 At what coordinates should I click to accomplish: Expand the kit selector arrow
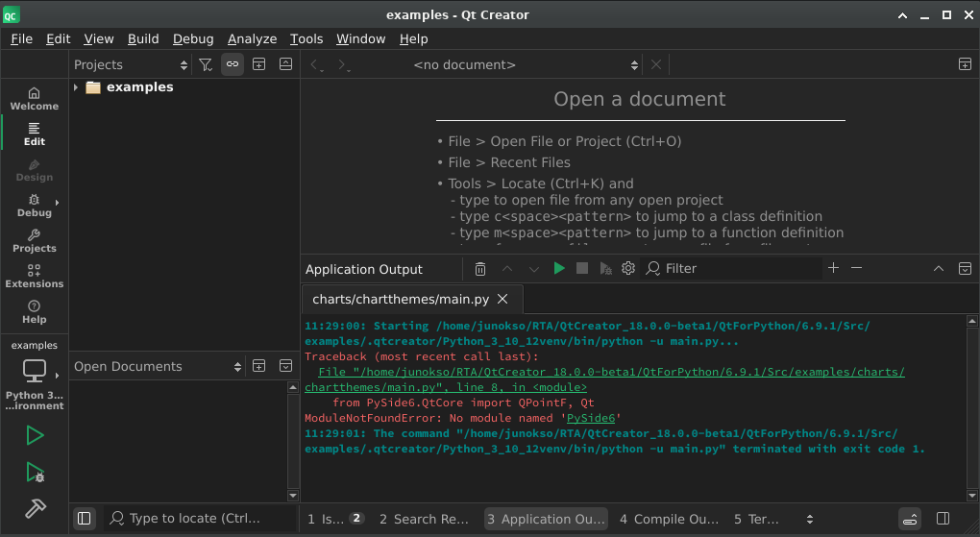pos(57,376)
